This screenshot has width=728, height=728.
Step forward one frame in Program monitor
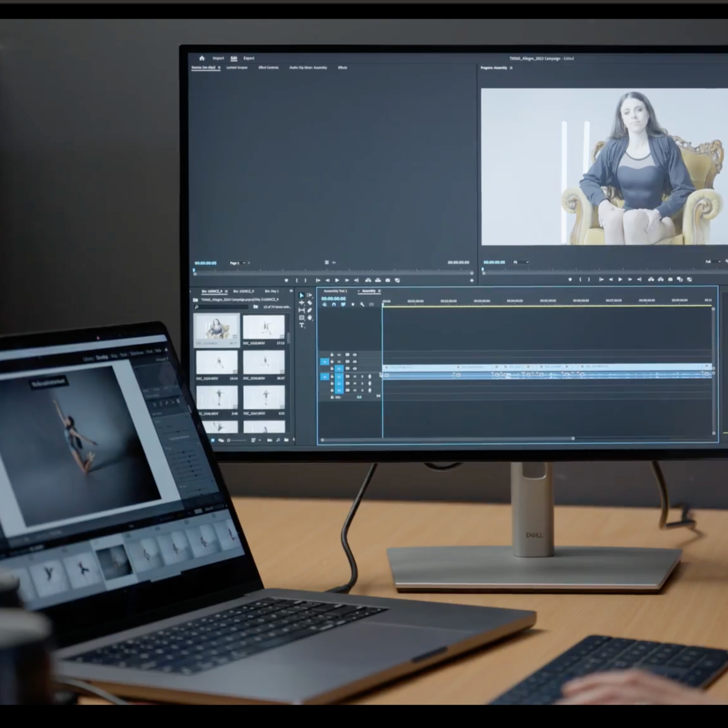(630, 279)
